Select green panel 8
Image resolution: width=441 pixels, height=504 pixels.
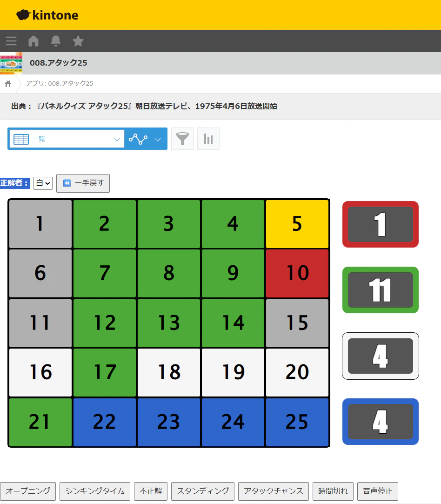pos(169,274)
